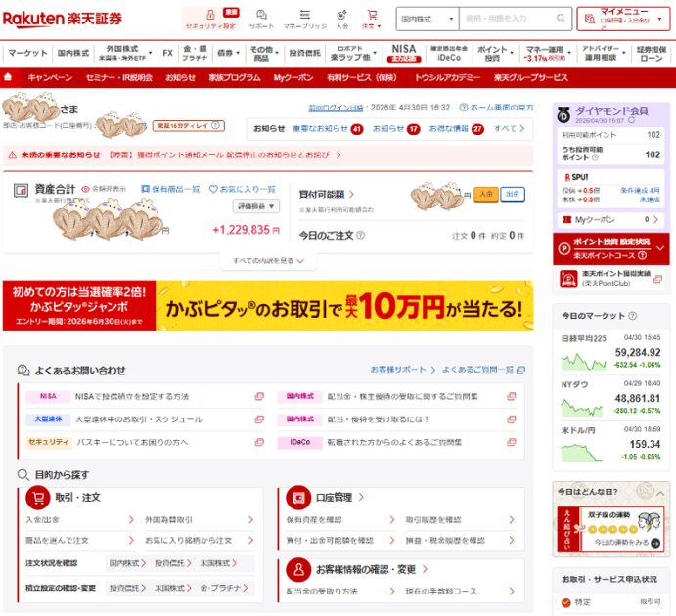Viewport: 676px width, 616px height.
Task: Open 入金/出金 under 取引・注文
Action: pos(80,519)
